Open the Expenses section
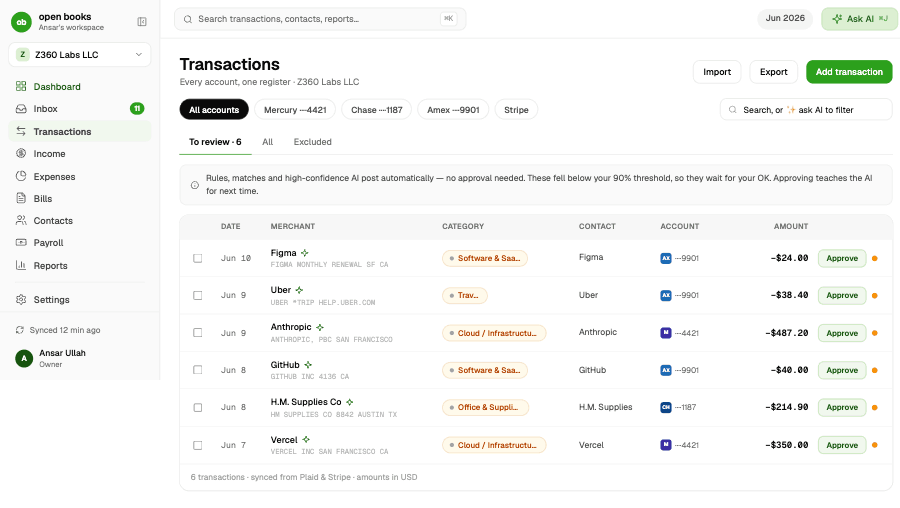 [80, 176]
